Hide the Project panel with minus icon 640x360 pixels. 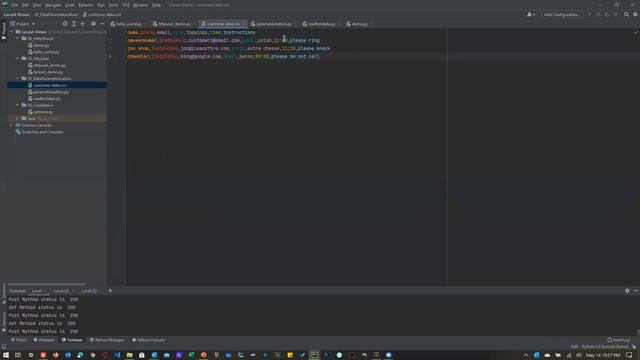coord(102,24)
